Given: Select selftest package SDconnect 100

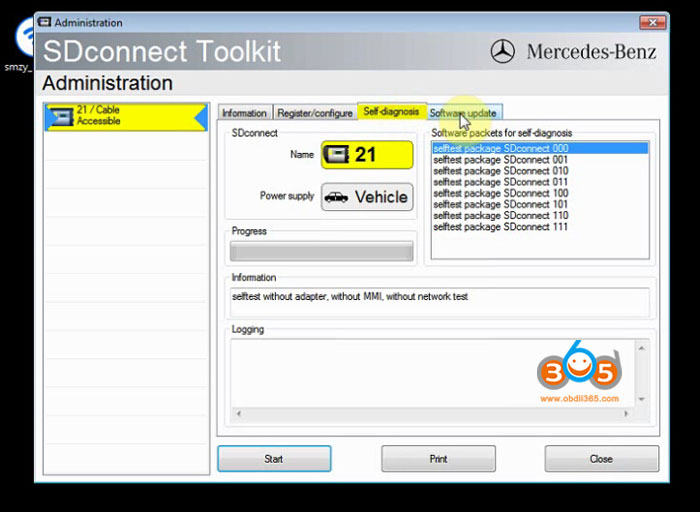Looking at the screenshot, I should click(540, 193).
